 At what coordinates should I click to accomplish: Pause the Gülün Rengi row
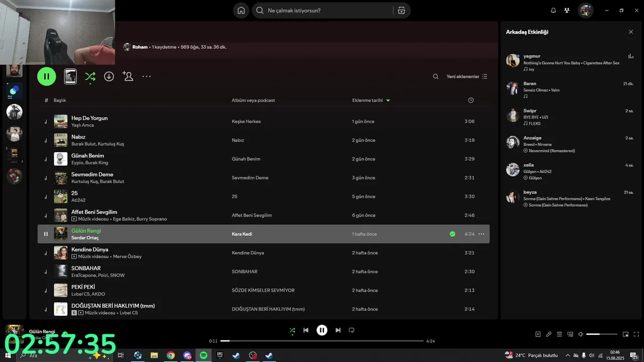[x=46, y=234]
